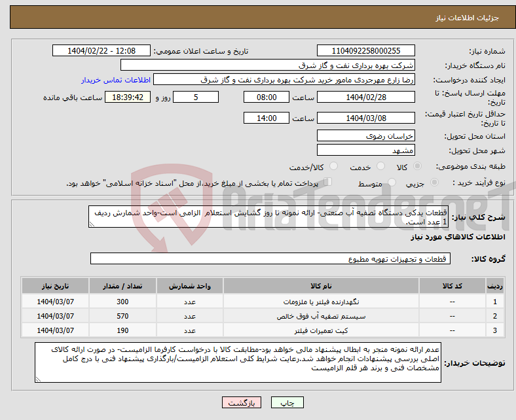Click the unit عدد in row 1
This screenshot has width=516, height=420.
(189, 302)
